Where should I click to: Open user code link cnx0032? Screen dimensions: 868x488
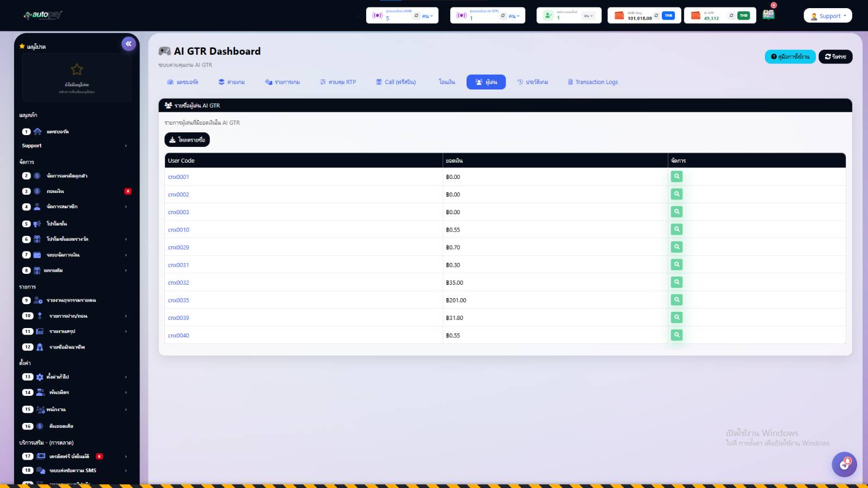pyautogui.click(x=178, y=282)
